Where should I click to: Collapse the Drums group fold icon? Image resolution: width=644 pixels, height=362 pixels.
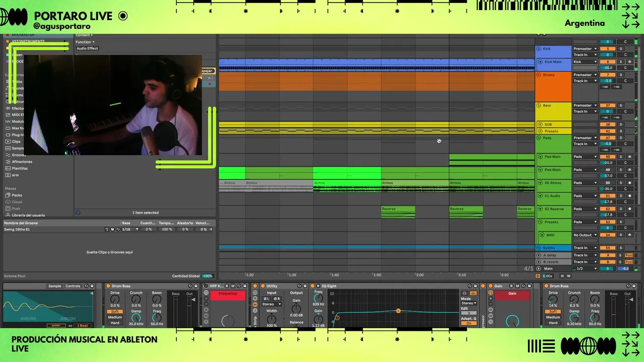pyautogui.click(x=539, y=75)
